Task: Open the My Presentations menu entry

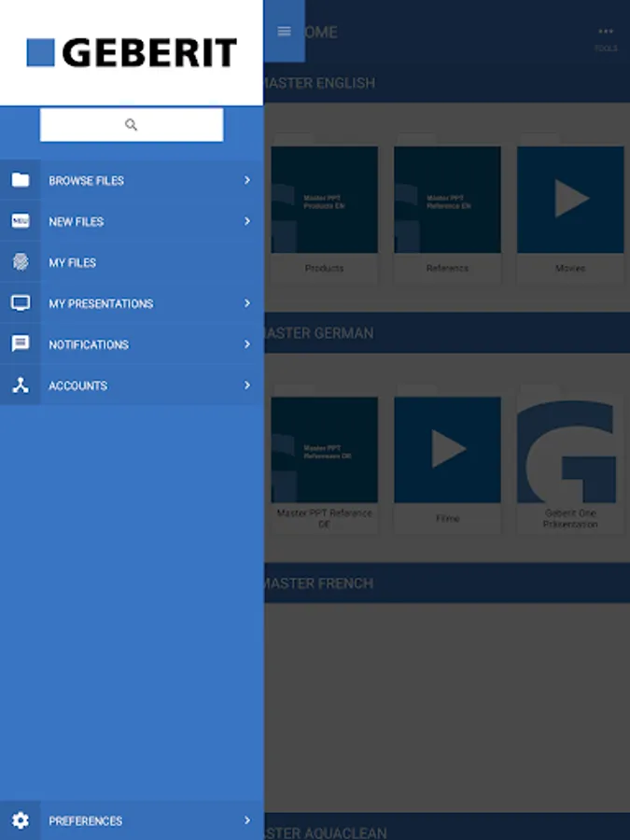Action: [x=101, y=304]
